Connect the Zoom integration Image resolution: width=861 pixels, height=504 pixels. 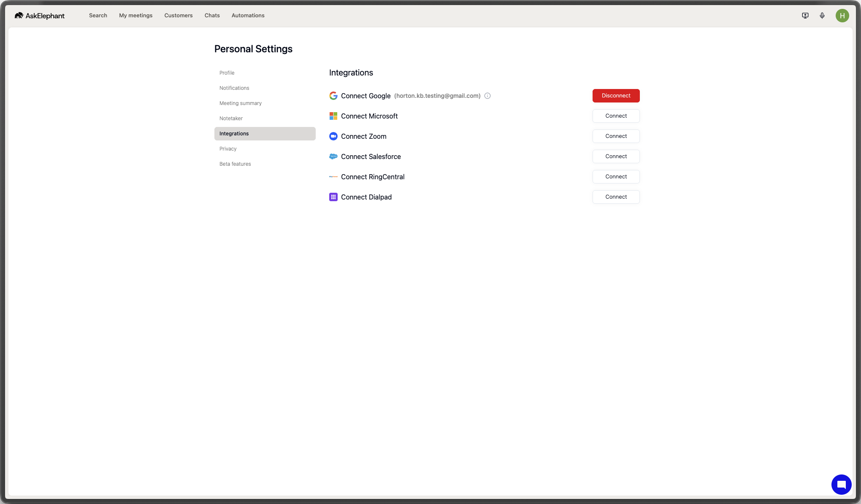616,136
